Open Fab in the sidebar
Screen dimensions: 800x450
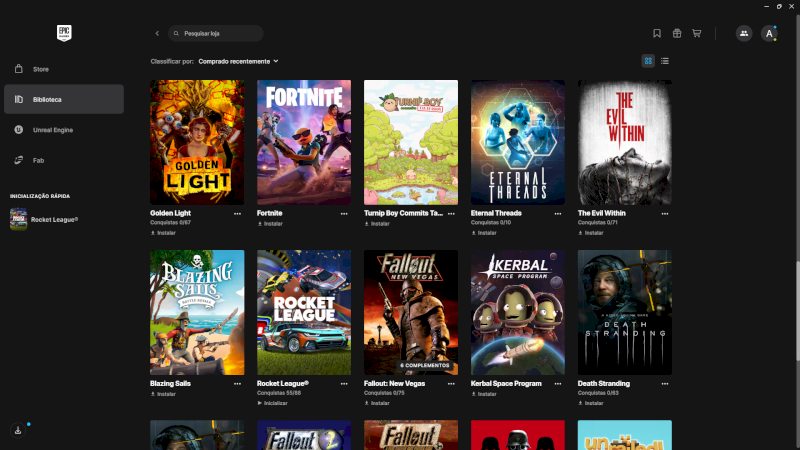pos(64,160)
